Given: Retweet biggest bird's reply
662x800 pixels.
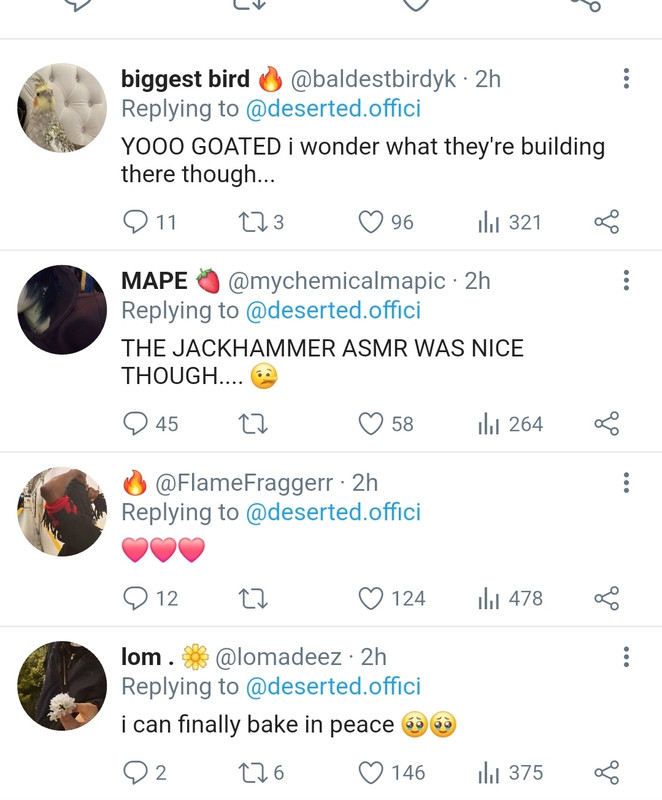Looking at the screenshot, I should pyautogui.click(x=261, y=222).
